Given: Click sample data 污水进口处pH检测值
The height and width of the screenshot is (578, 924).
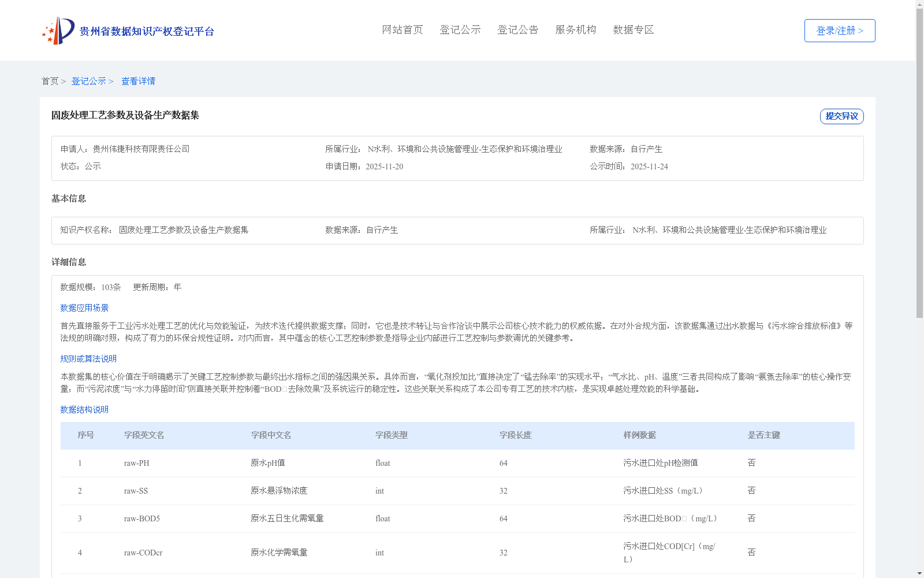Looking at the screenshot, I should [661, 463].
